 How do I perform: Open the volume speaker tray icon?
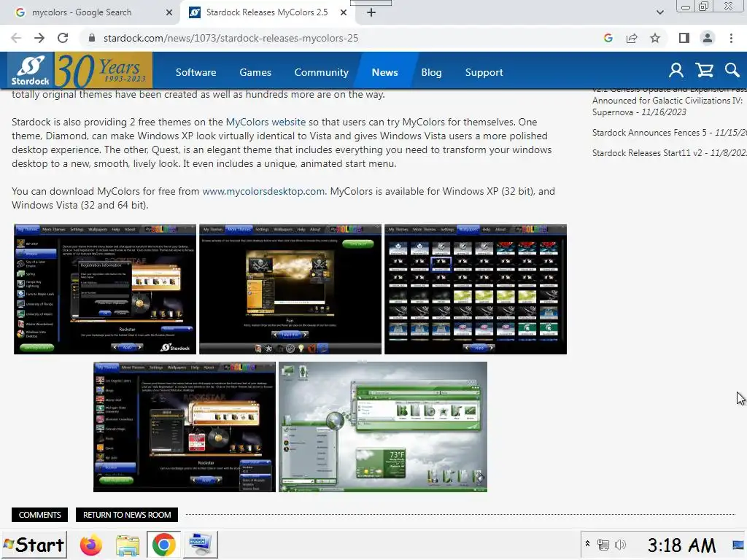[x=620, y=545]
